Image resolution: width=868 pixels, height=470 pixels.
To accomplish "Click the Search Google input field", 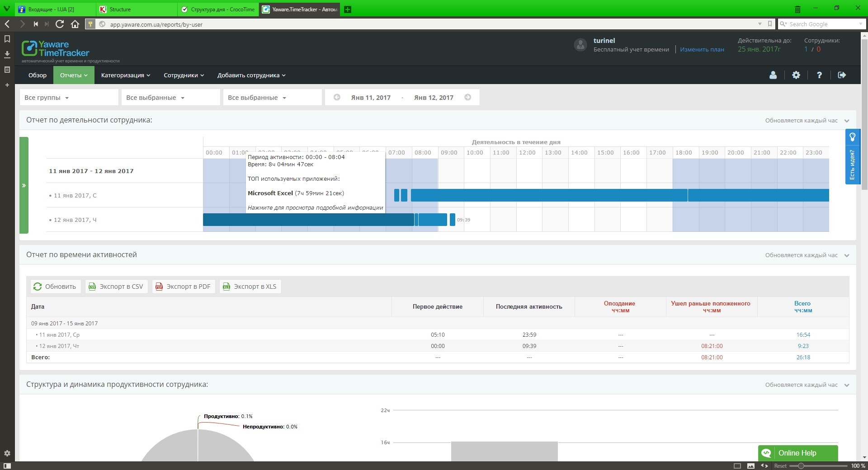I will tap(823, 24).
